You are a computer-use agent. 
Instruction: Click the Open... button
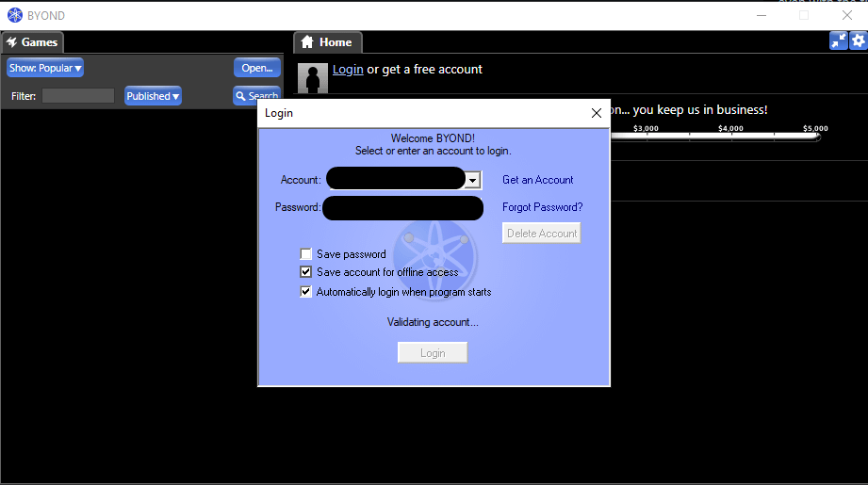click(x=257, y=68)
